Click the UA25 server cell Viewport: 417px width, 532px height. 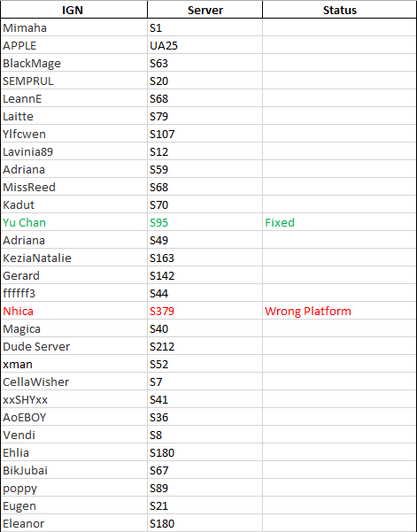(x=205, y=45)
